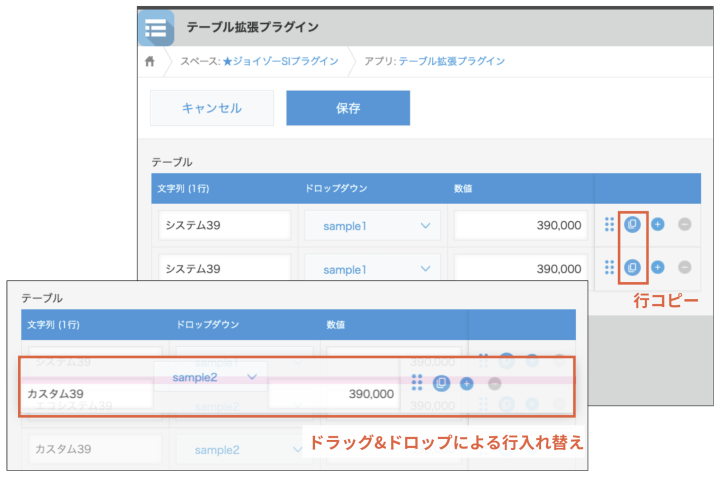720x477 pixels.
Task: Click the drag handle of second システム39 row
Action: click(609, 267)
